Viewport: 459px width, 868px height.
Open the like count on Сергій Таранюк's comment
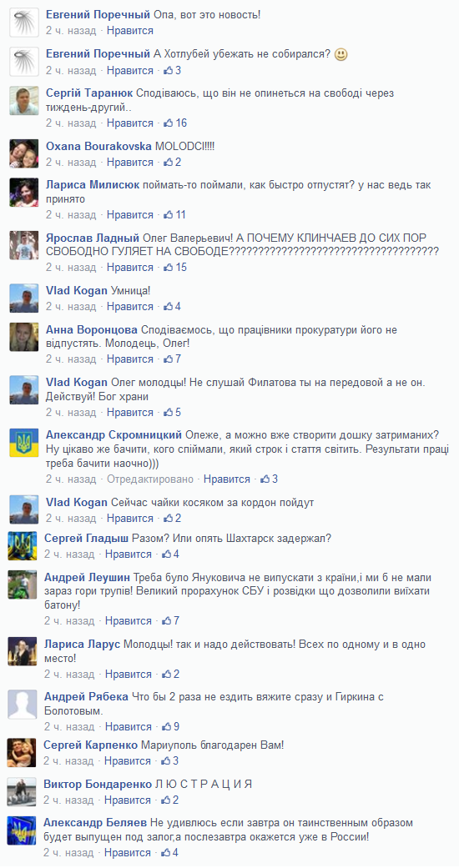click(x=175, y=123)
